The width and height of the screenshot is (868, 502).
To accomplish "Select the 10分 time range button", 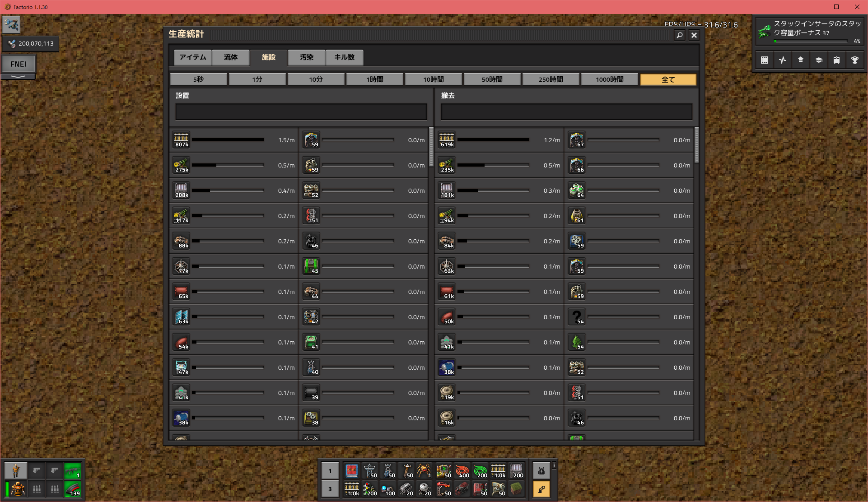I will 316,79.
